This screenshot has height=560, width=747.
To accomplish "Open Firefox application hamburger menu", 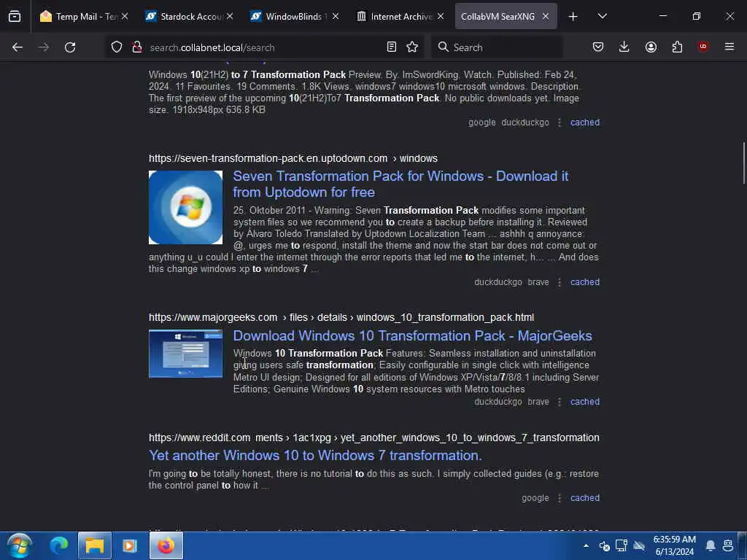I will [729, 47].
